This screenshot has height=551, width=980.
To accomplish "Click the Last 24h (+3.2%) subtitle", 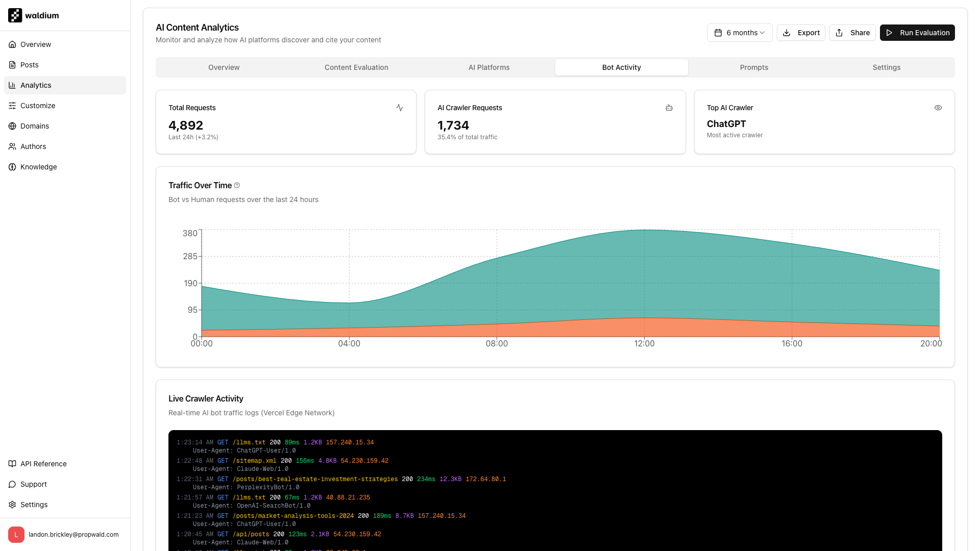I will (193, 137).
